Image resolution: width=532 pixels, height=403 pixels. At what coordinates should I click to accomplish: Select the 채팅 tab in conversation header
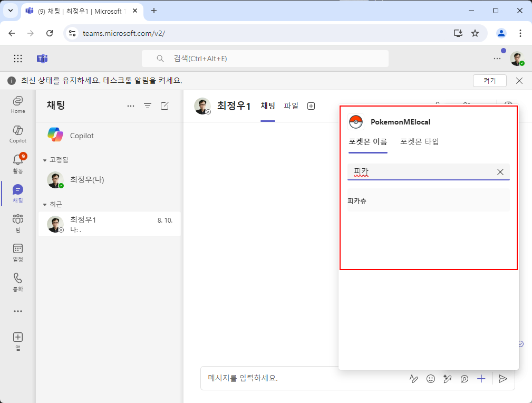pyautogui.click(x=268, y=106)
